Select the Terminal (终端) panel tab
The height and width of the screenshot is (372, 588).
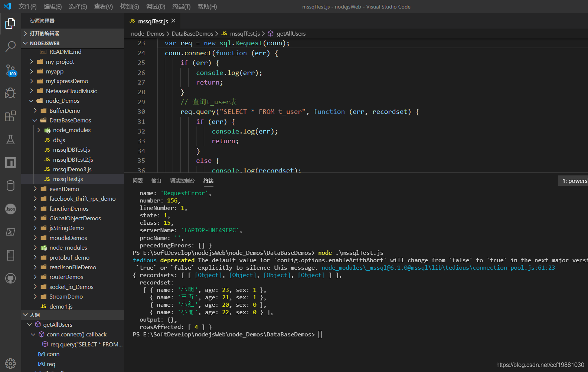coord(208,181)
